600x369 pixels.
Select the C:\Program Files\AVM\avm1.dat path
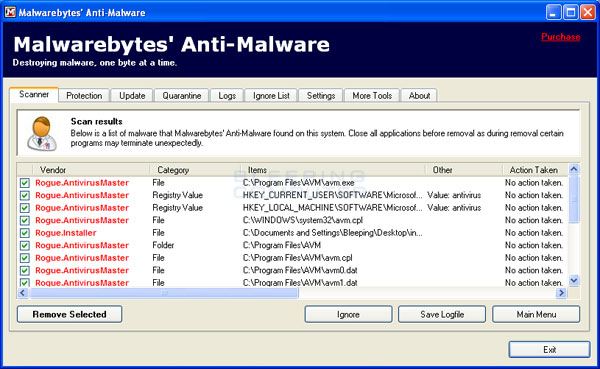tap(300, 283)
